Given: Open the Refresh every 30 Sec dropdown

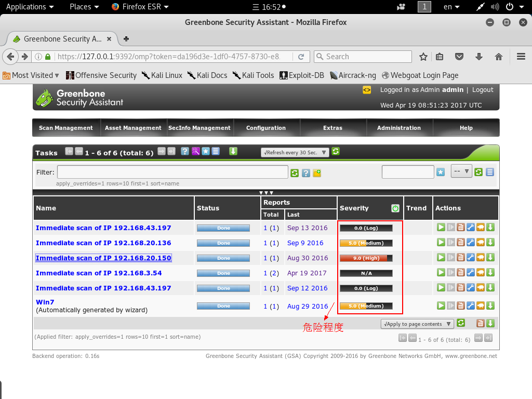Looking at the screenshot, I should [295, 152].
